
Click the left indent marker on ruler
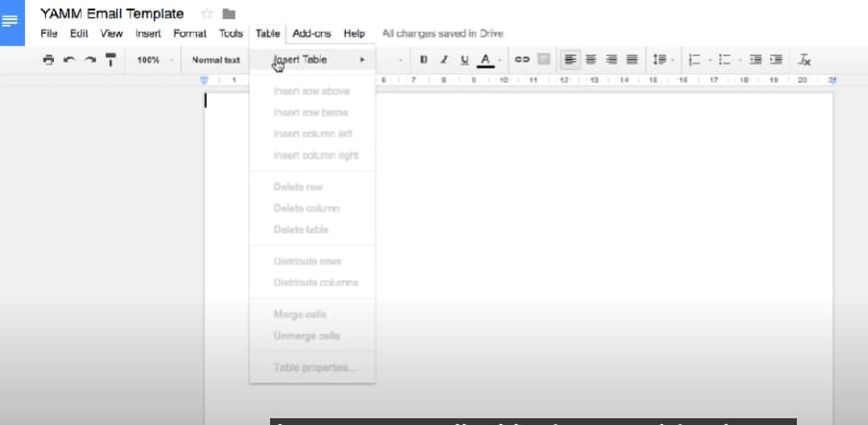pos(205,81)
